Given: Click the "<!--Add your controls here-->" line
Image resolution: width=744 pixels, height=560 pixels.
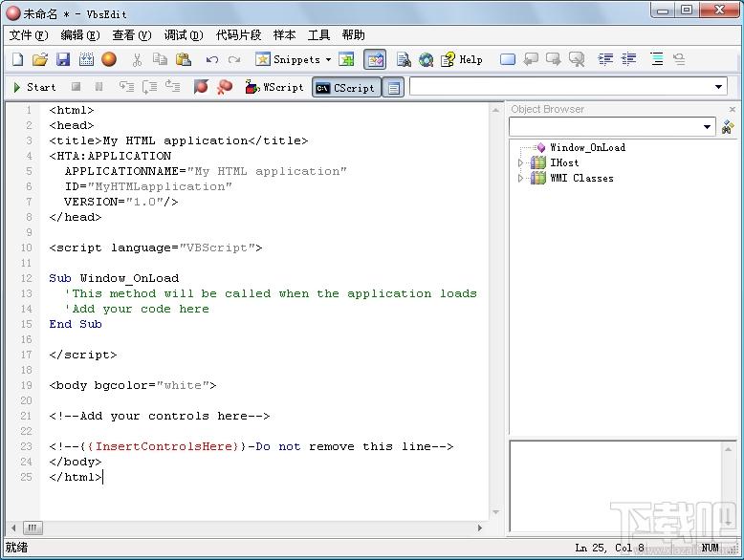Looking at the screenshot, I should [x=160, y=416].
